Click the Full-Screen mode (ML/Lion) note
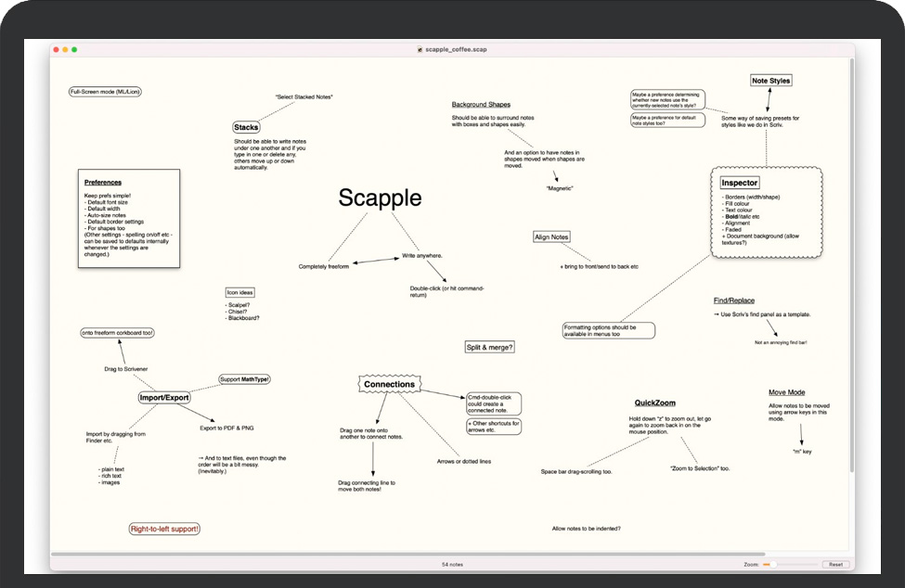The image size is (905, 588). pyautogui.click(x=105, y=92)
